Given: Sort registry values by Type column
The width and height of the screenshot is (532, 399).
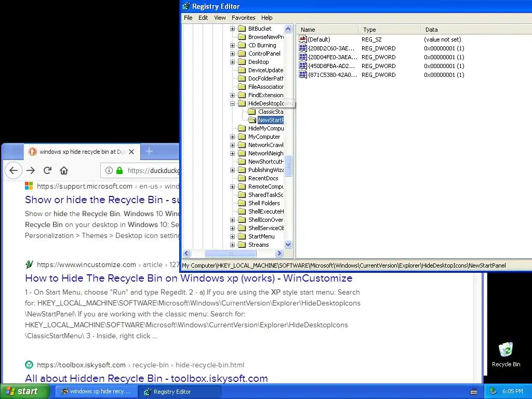Looking at the screenshot, I should pyautogui.click(x=390, y=30).
